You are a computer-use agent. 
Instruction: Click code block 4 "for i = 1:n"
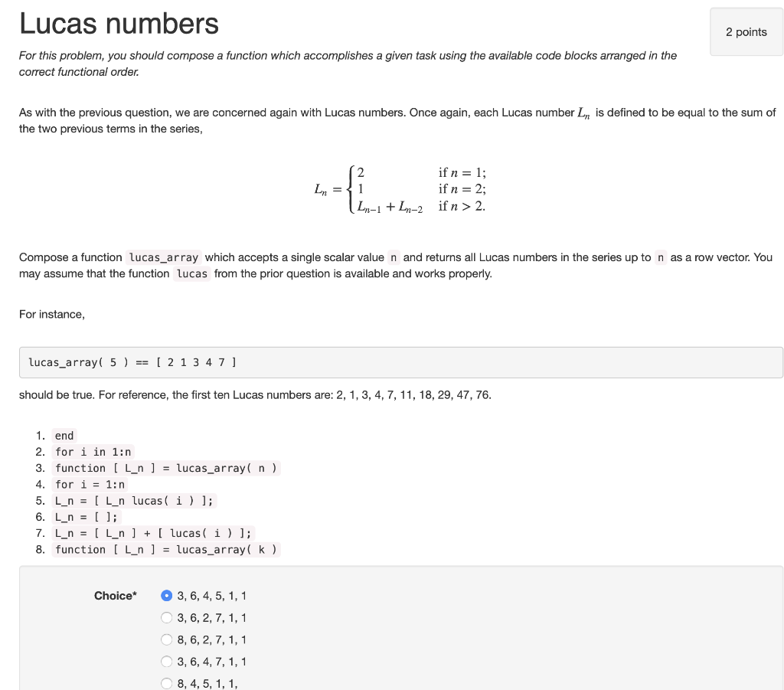click(90, 484)
